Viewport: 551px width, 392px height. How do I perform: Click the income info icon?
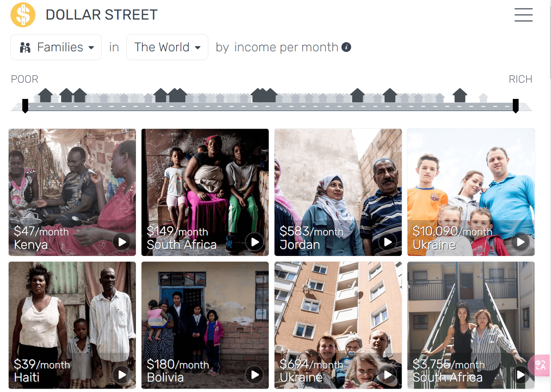[346, 47]
